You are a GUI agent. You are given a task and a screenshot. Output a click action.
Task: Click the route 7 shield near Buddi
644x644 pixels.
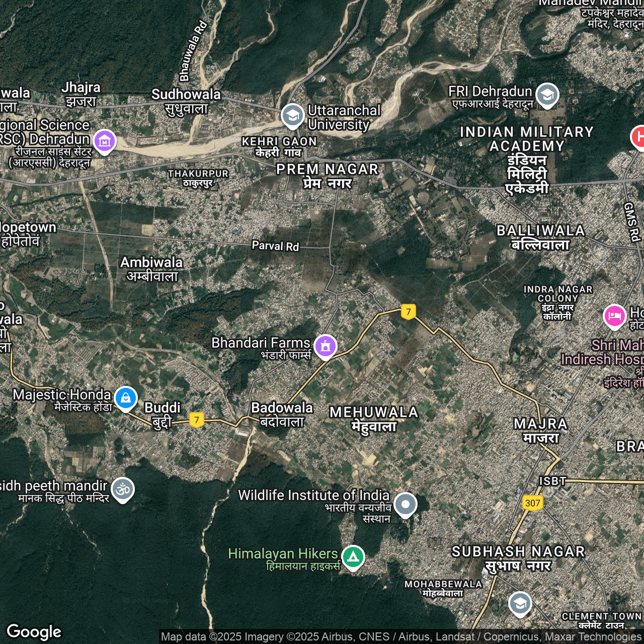tap(197, 420)
